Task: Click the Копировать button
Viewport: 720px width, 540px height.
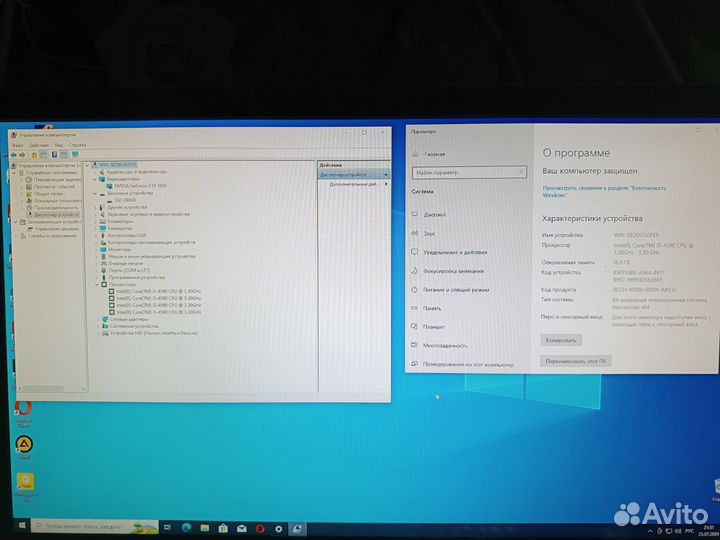Action: (561, 340)
